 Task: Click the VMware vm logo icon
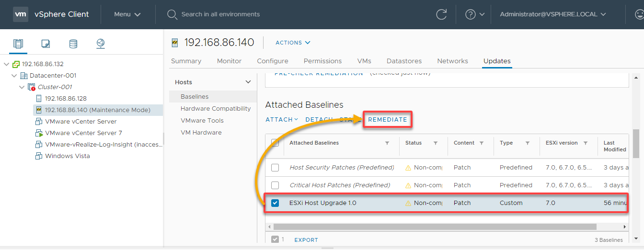[20, 14]
